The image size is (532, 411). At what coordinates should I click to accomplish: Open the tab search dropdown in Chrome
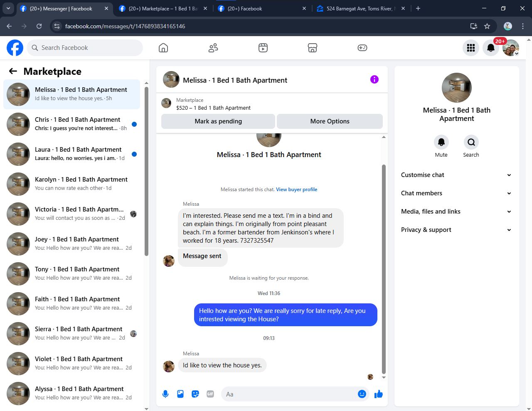pyautogui.click(x=8, y=8)
